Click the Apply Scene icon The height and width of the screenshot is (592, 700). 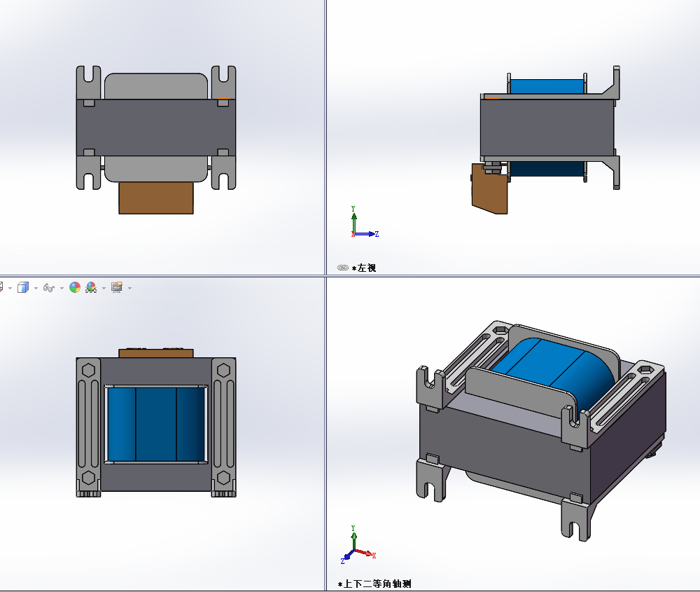click(91, 288)
